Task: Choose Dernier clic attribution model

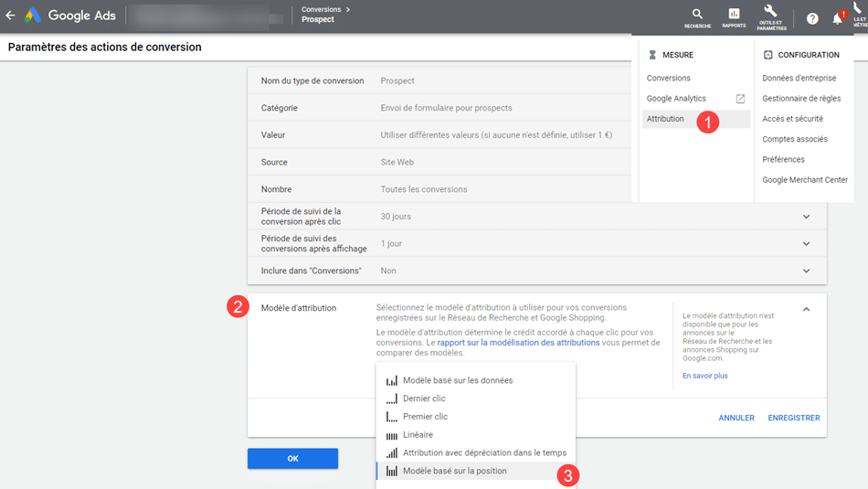Action: click(475, 399)
